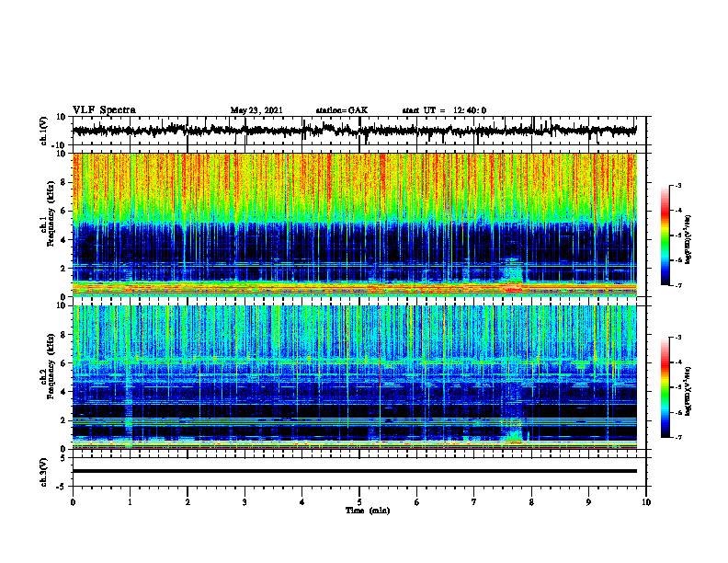The image size is (728, 563).
Task: Click the ch.1 colorbar unit label log(PSD)
Action: click(688, 240)
